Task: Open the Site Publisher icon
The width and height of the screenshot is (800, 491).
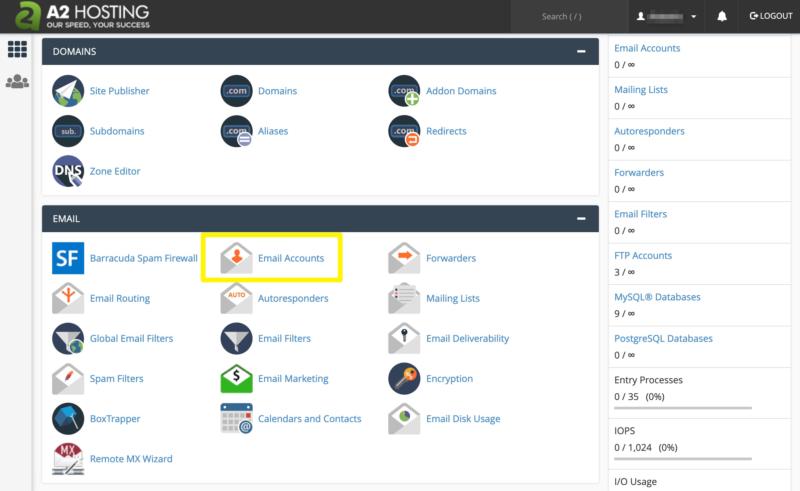Action: (68, 91)
